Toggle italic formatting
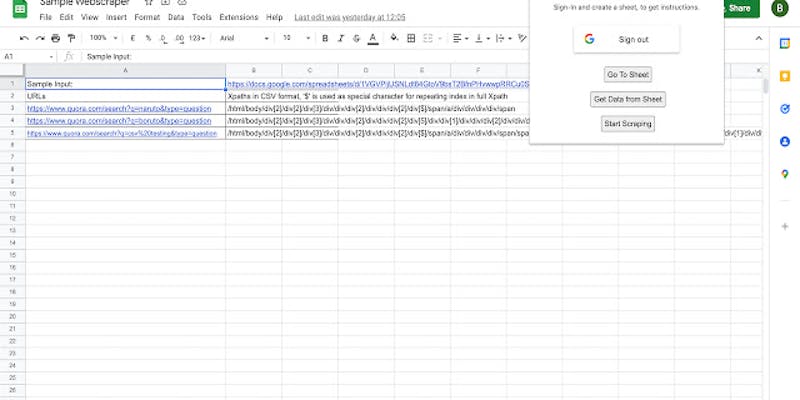This screenshot has height=400, width=800. (341, 38)
